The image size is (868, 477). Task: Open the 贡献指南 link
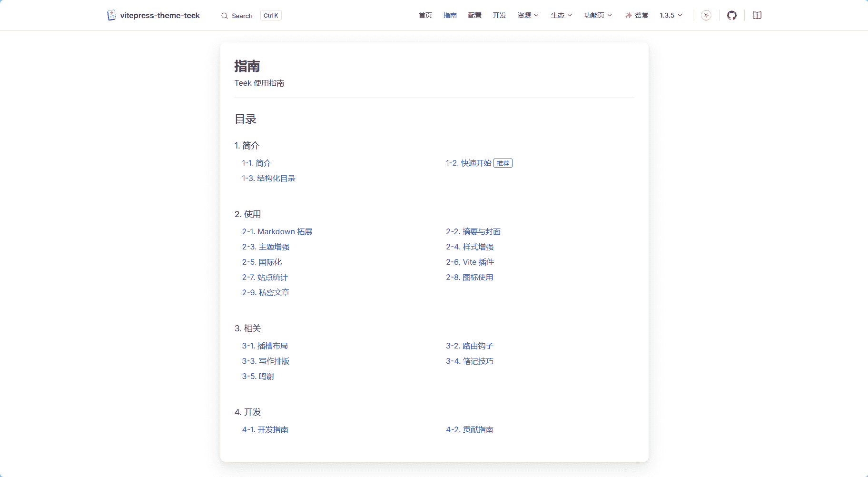pos(470,429)
